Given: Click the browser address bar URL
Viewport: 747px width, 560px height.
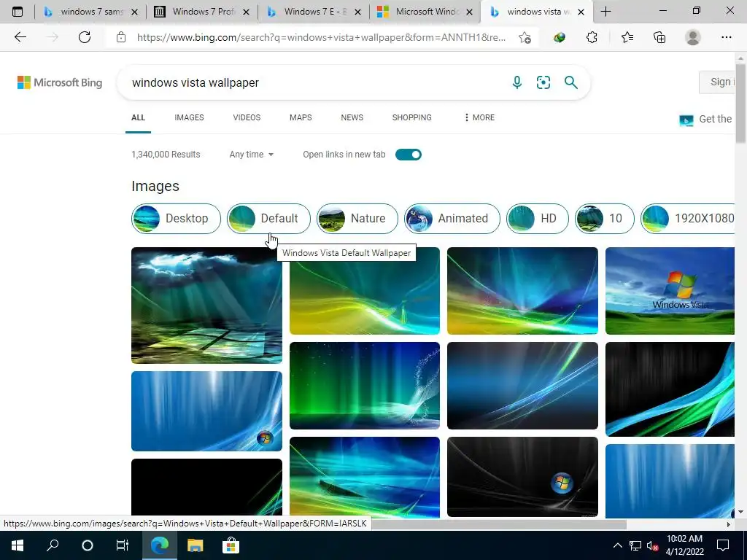Looking at the screenshot, I should pos(321,37).
